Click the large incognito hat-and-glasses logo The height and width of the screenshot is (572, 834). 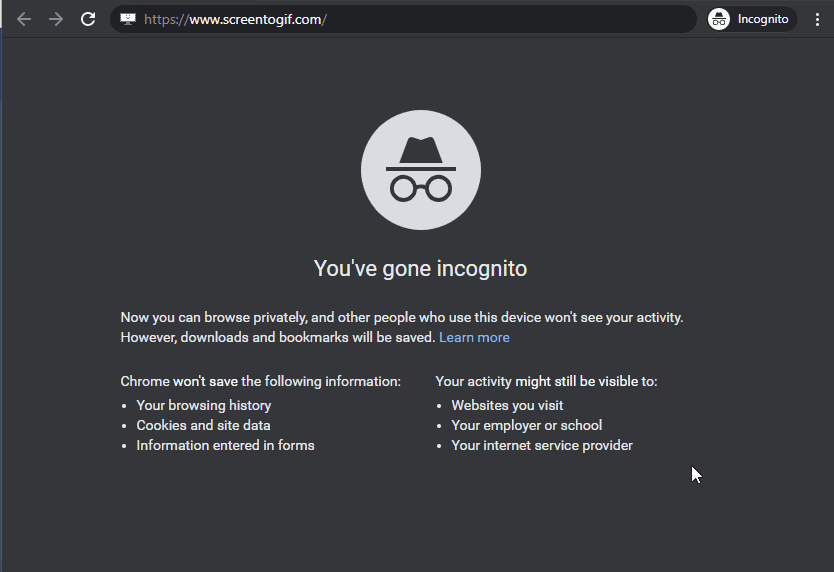[420, 170]
